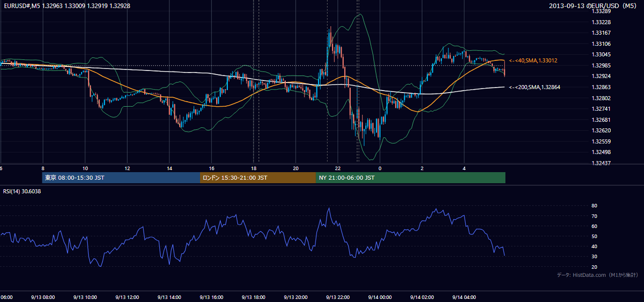
Task: Click the 9/13 16:00 bottom time label
Action: coord(212,297)
